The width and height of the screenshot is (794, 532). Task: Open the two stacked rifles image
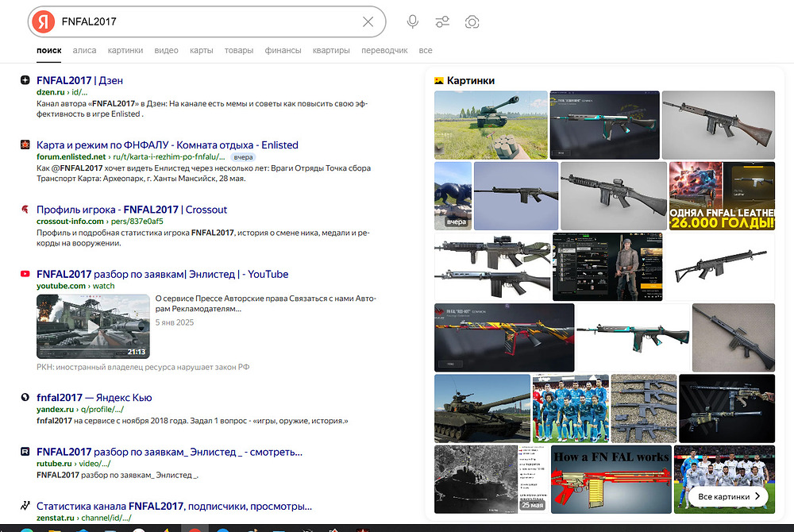coord(492,267)
